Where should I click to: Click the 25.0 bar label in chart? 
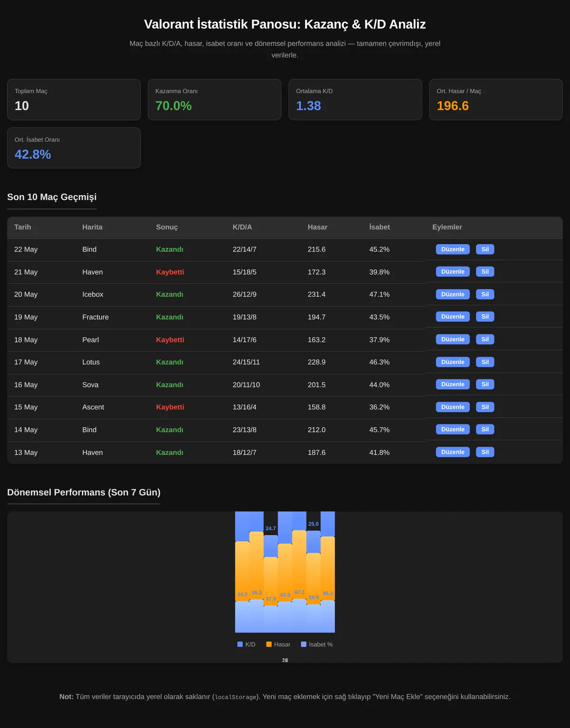(313, 524)
